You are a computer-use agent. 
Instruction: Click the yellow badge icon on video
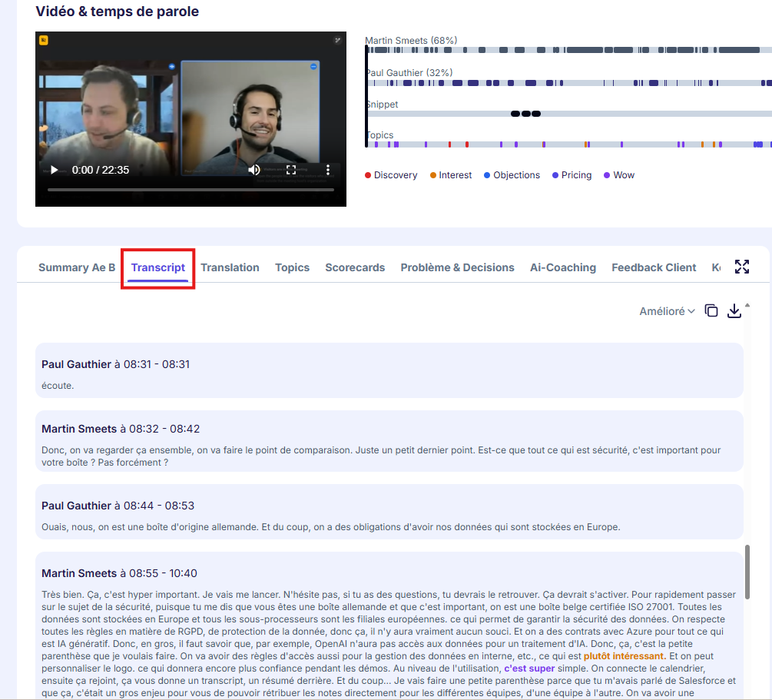point(44,41)
